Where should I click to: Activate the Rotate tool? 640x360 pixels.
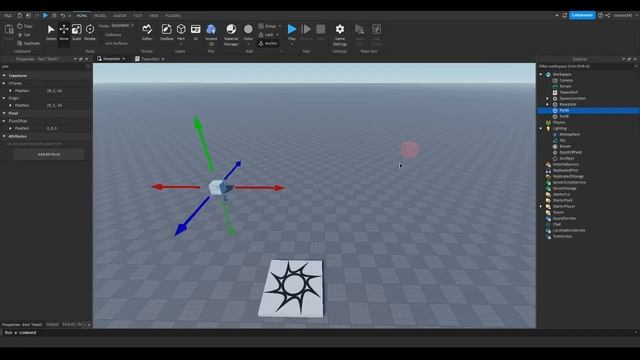90,32
